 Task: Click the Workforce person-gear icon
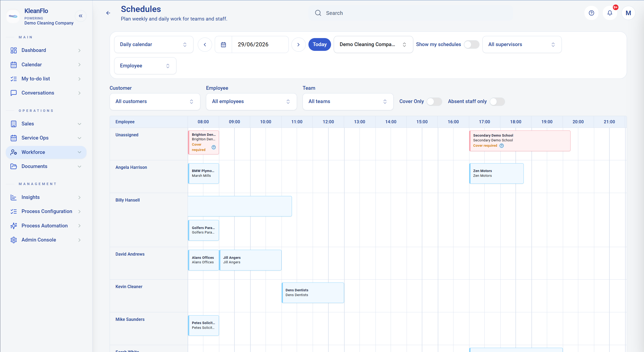coord(14,152)
